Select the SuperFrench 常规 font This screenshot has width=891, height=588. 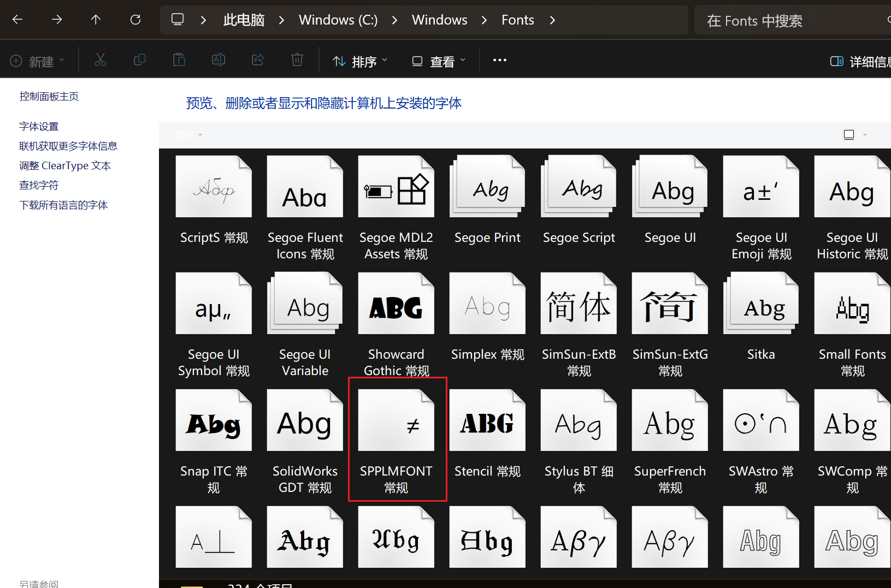coord(670,442)
